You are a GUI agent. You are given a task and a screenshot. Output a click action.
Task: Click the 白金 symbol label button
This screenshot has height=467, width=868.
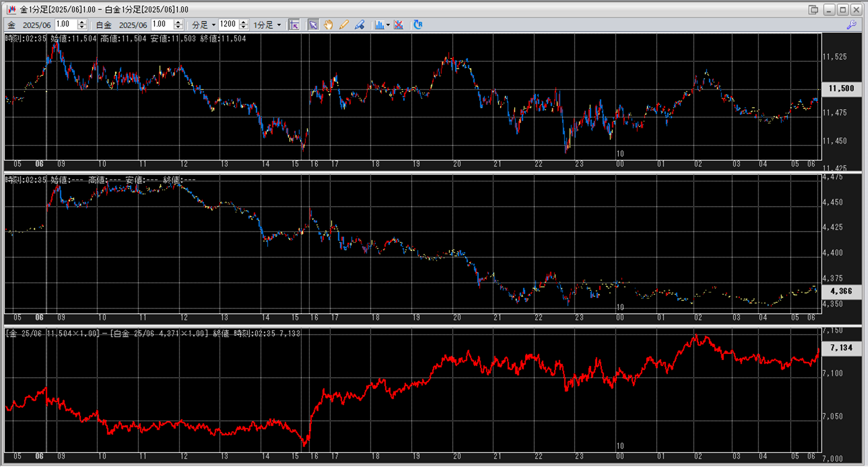pyautogui.click(x=103, y=25)
